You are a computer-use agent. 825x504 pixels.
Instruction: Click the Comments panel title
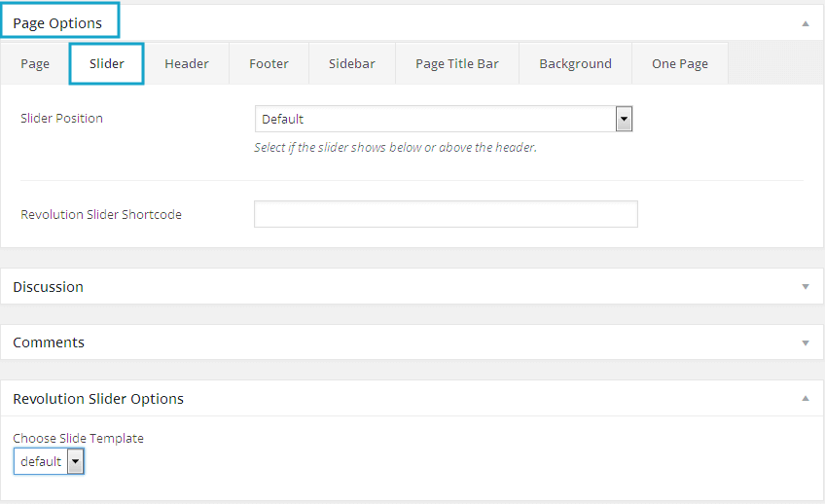[49, 342]
